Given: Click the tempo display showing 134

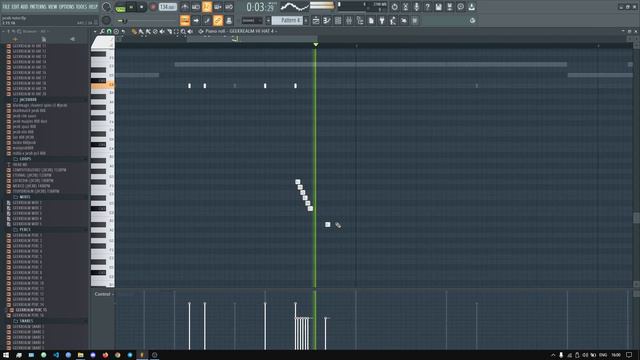Looking at the screenshot, I should [168, 7].
